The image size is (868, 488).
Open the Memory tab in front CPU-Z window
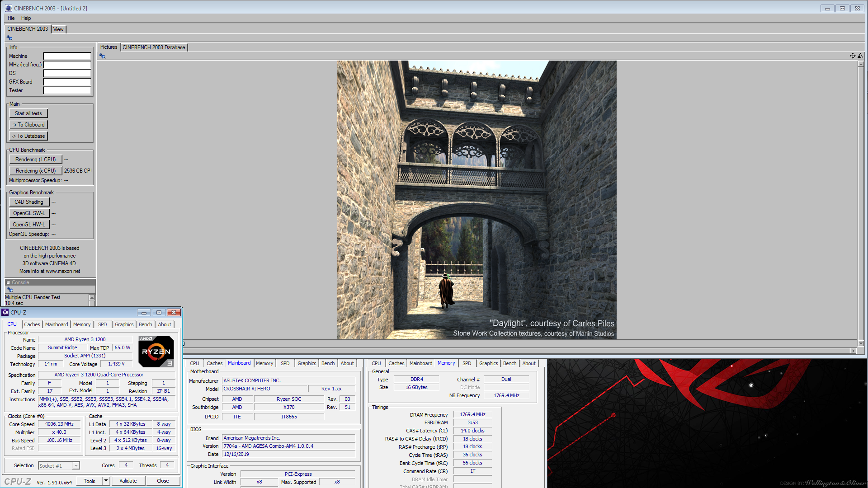(x=82, y=324)
